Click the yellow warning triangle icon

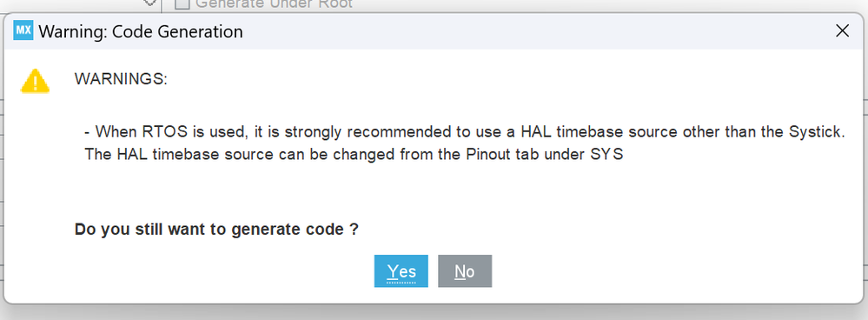(35, 81)
